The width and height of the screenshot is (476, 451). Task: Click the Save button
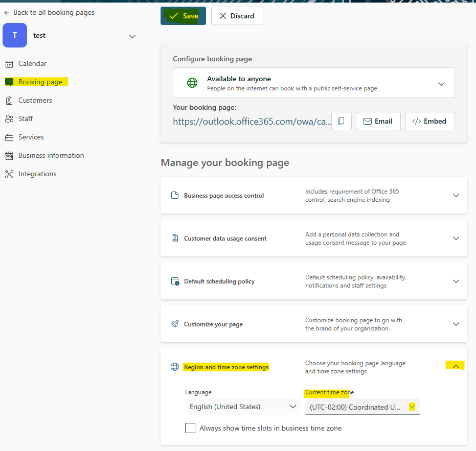[183, 16]
